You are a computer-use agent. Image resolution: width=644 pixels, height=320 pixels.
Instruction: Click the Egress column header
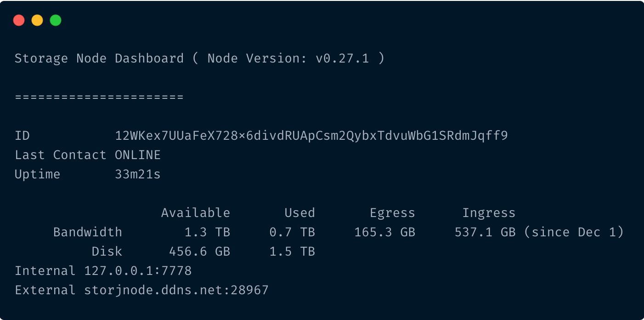tap(392, 213)
